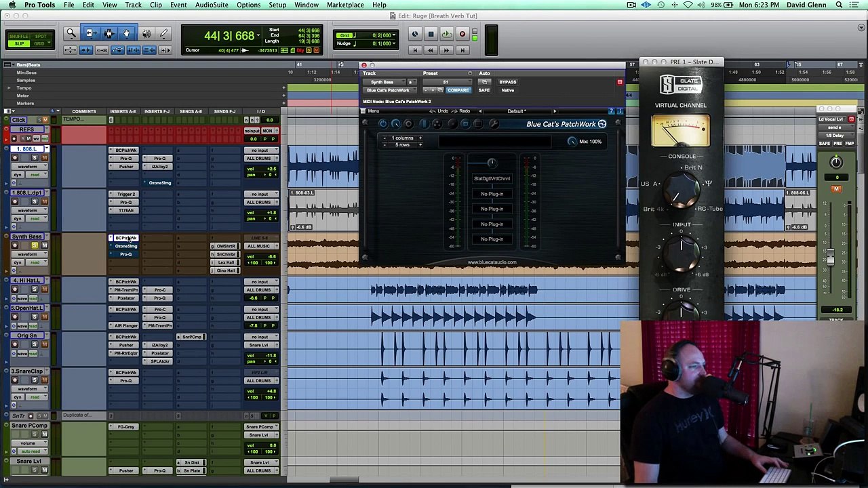This screenshot has height=488, width=868.
Task: Click the Stop transport button
Action: 431,34
